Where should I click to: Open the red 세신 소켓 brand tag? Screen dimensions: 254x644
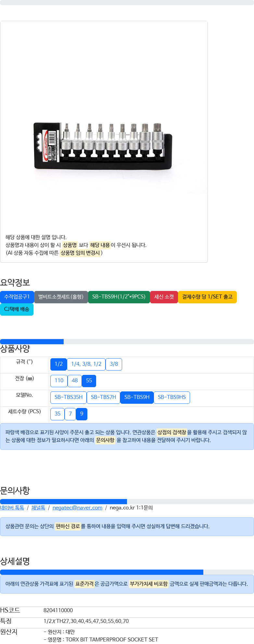click(164, 297)
